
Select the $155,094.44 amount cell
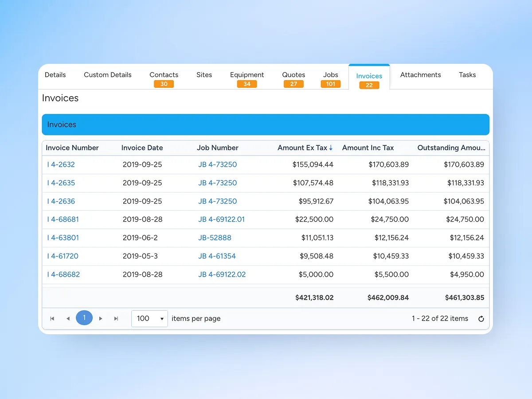click(x=313, y=164)
